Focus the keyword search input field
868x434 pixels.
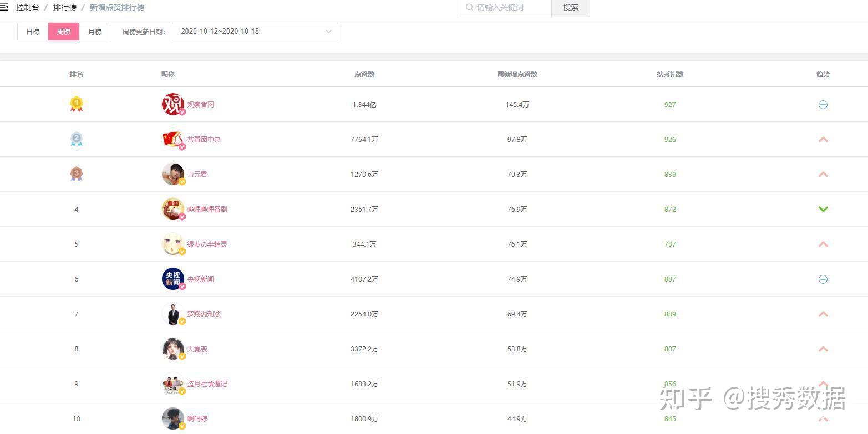(506, 7)
